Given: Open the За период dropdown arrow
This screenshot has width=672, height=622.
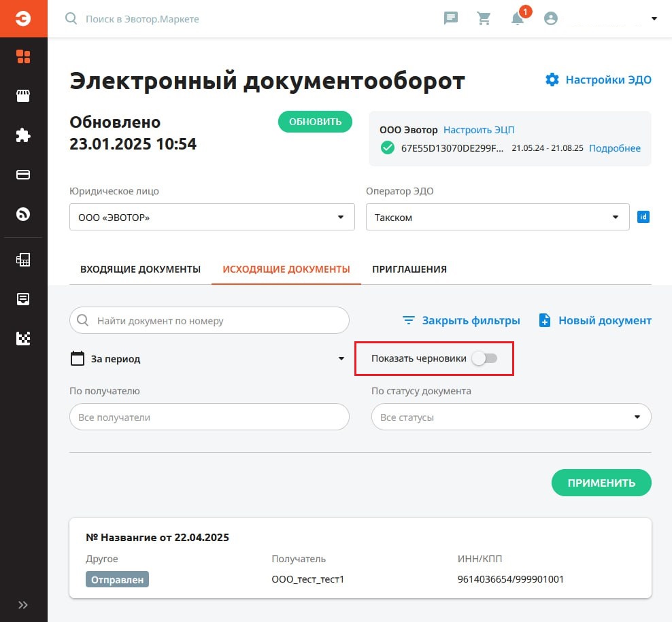Looking at the screenshot, I should (x=341, y=358).
